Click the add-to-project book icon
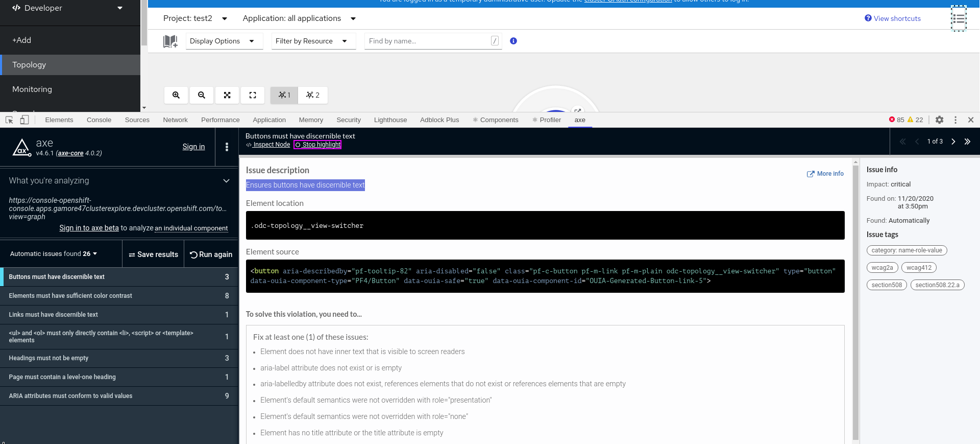Viewport: 980px width, 444px height. [170, 41]
